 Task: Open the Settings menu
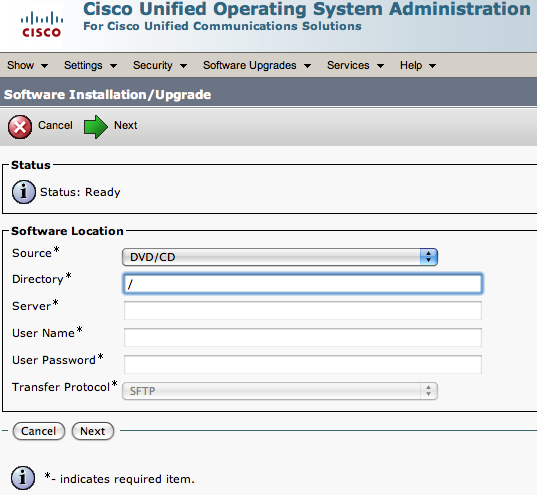(x=90, y=65)
